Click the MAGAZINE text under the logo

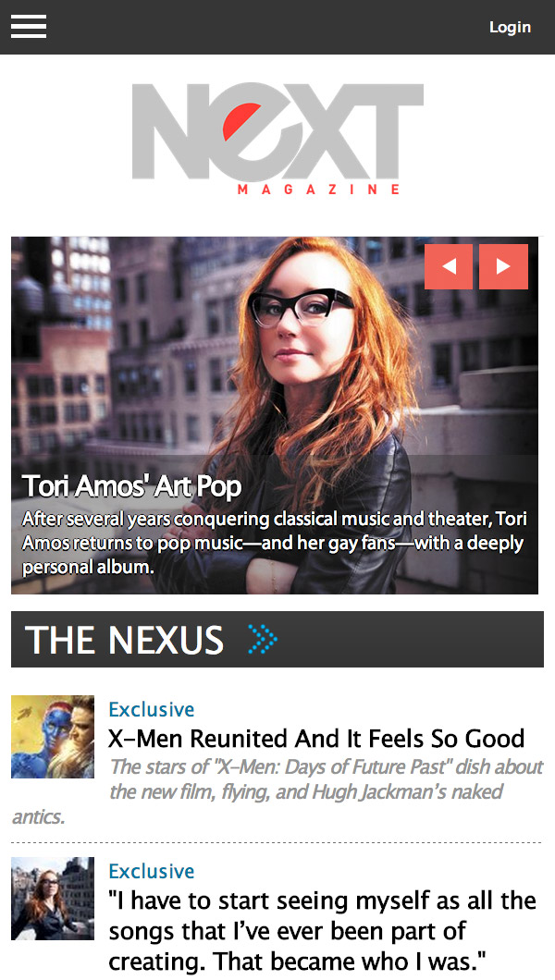[x=318, y=190]
